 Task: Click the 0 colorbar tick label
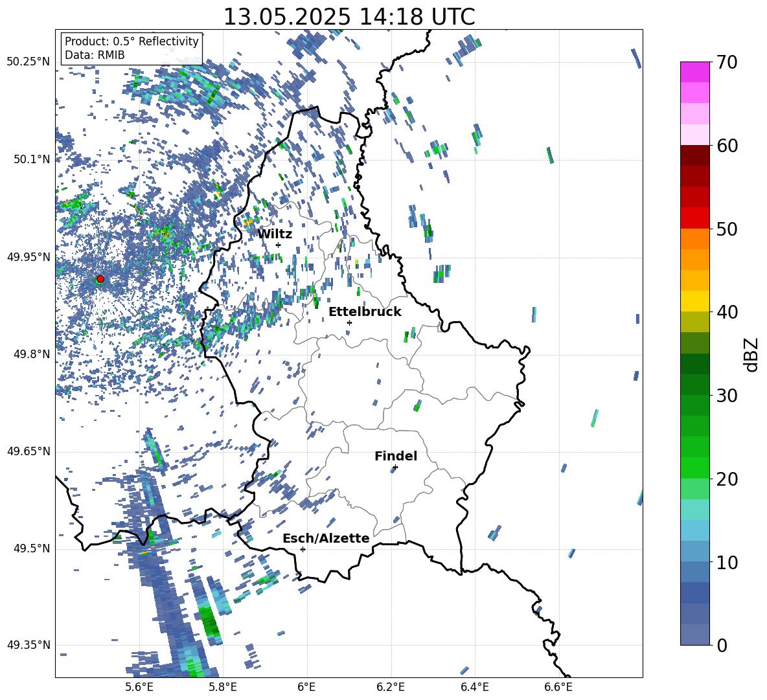click(x=722, y=645)
